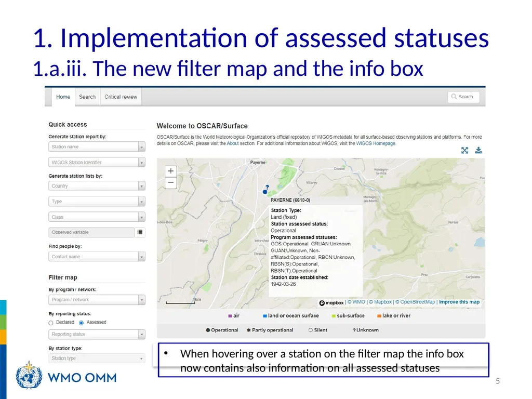
Task: Switch to the Home tab
Action: 63,97
